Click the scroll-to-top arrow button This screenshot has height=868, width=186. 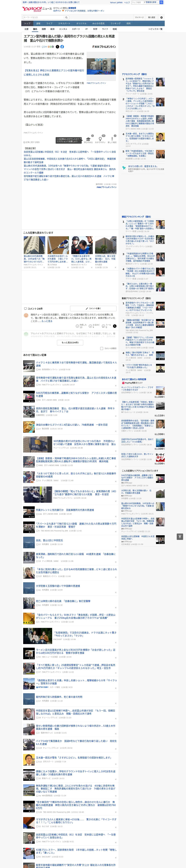(180, 537)
